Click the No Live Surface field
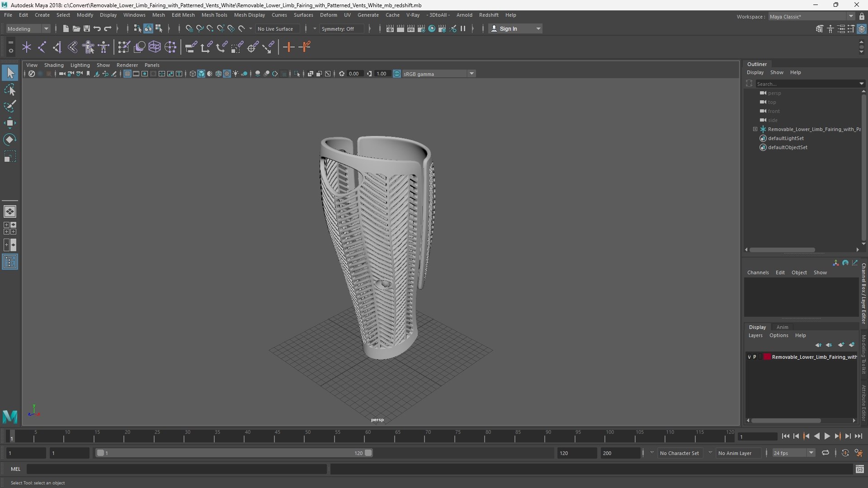This screenshot has height=488, width=868. 277,28
